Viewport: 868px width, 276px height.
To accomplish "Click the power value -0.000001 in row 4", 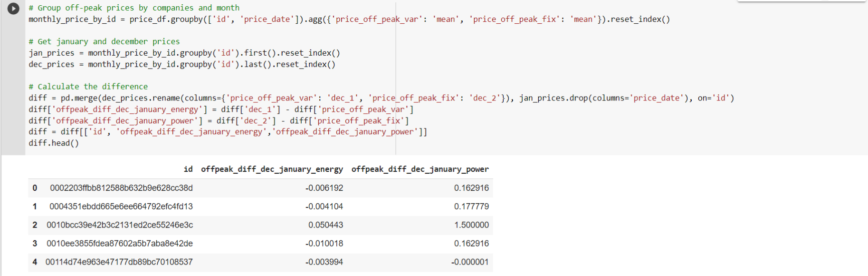I will pos(469,262).
